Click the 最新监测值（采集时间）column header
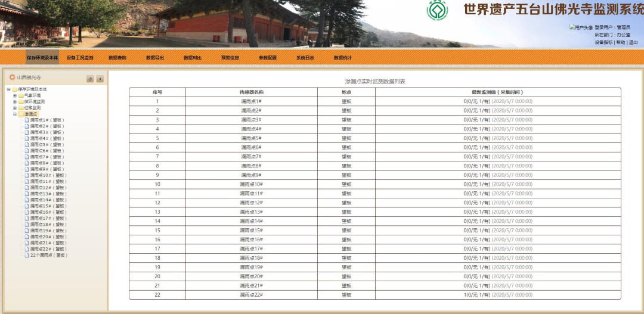 tap(498, 92)
